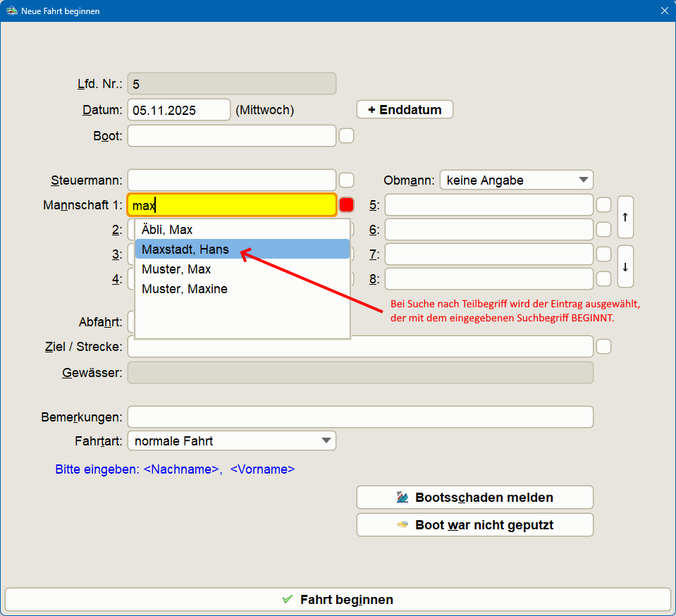Click the boat icon in title bar

11,11
